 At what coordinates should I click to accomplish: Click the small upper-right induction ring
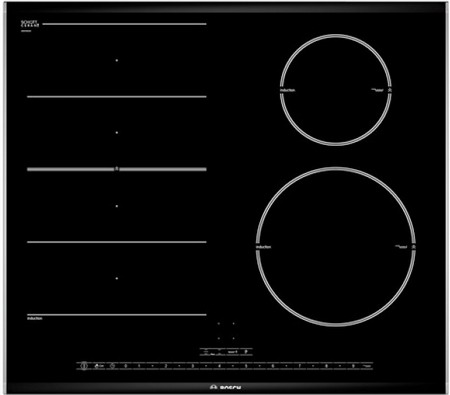point(336,90)
